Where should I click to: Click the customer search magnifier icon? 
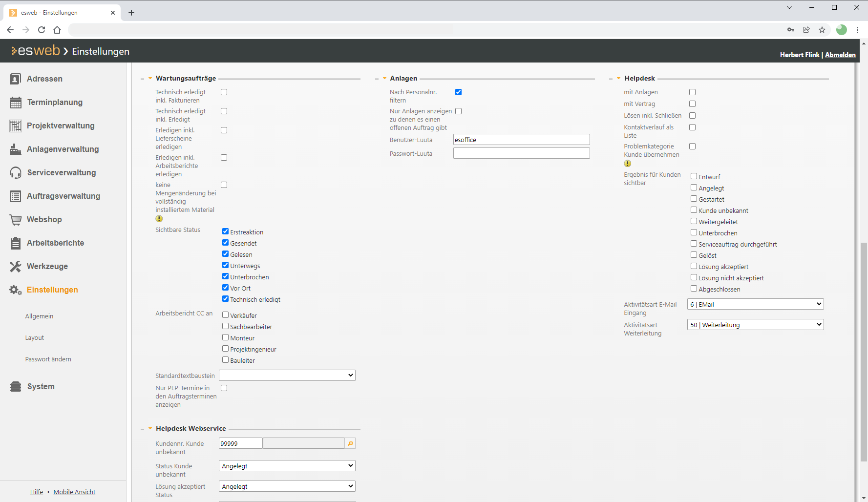coord(350,443)
